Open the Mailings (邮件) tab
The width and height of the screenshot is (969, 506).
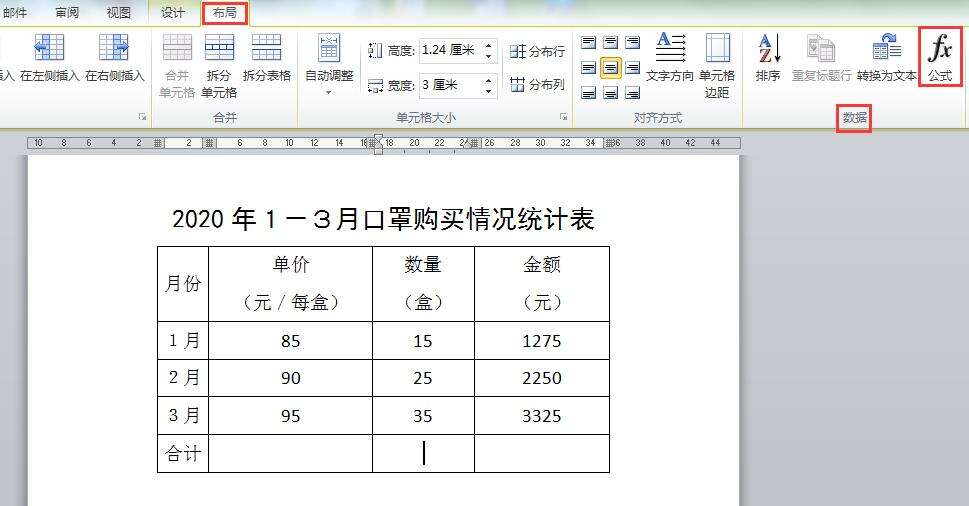[x=15, y=12]
